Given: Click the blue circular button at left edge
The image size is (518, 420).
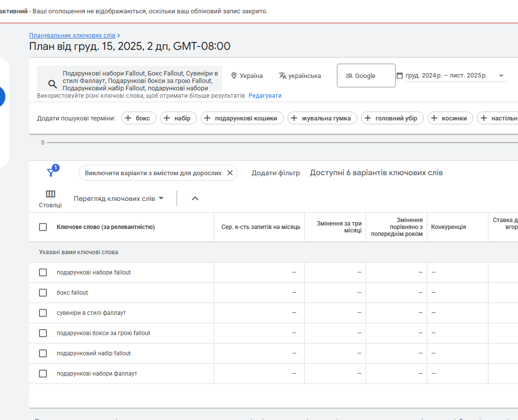Looking at the screenshot, I should pos(1,97).
